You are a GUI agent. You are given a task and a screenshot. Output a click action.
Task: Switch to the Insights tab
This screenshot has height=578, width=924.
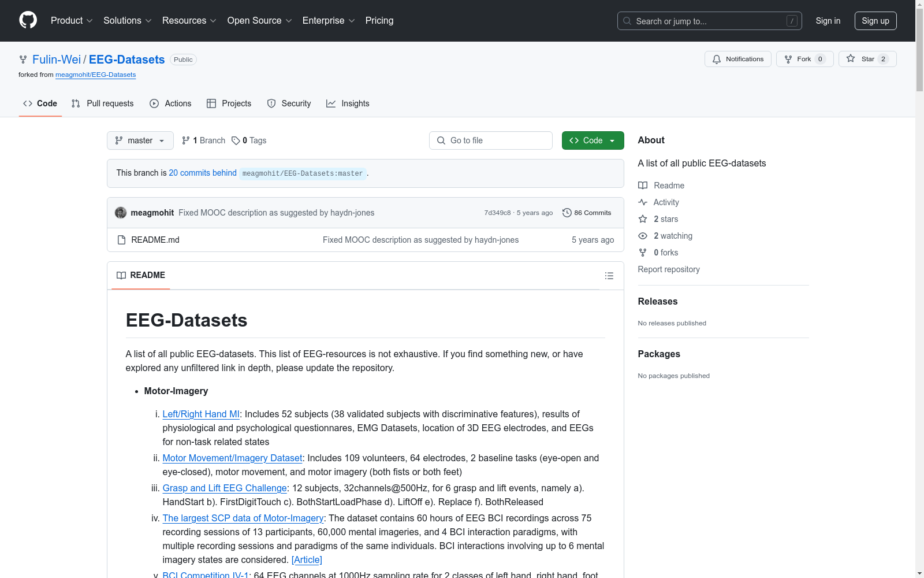348,103
